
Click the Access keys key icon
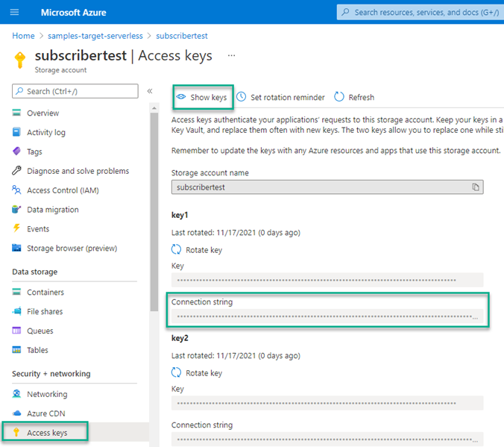16,432
